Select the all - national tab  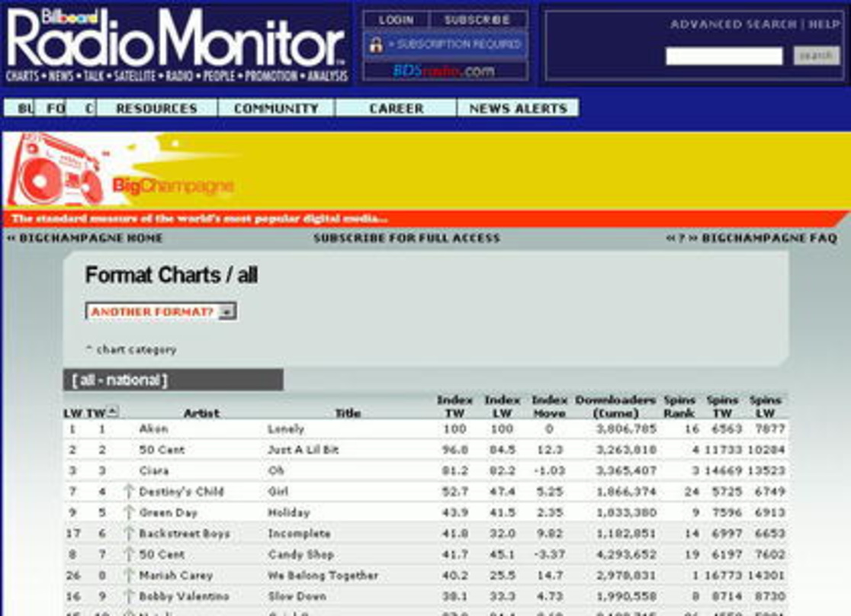point(173,380)
